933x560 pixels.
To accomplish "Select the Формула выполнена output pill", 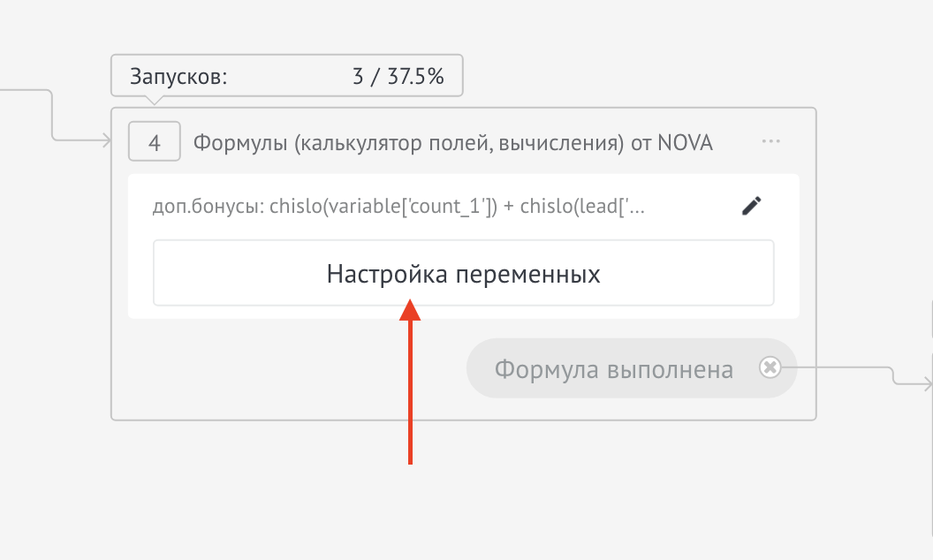I will [x=632, y=368].
